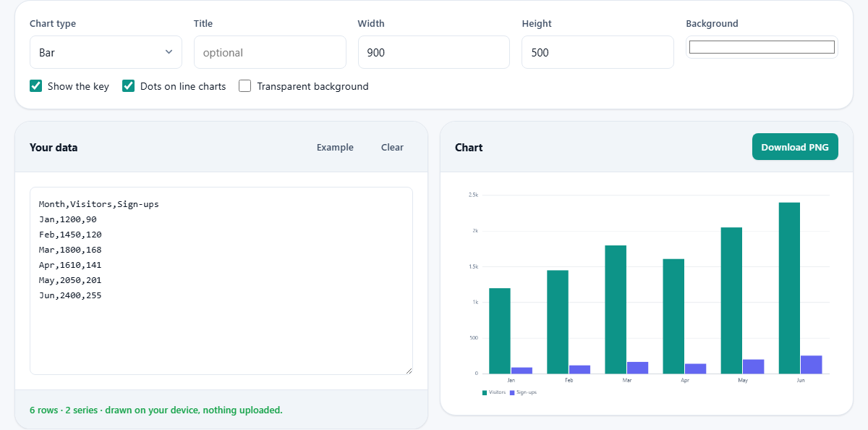The height and width of the screenshot is (430, 868).
Task: Click the green Mar Visitors bar
Action: (616, 309)
